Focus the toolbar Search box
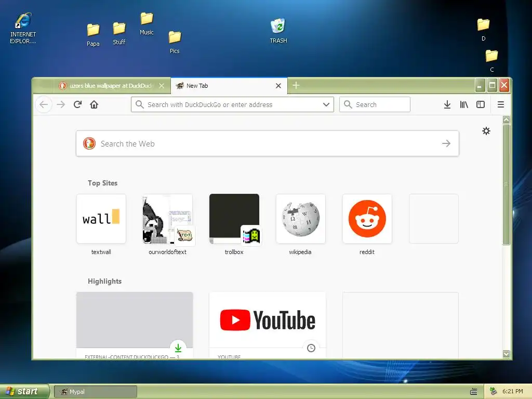 point(375,104)
